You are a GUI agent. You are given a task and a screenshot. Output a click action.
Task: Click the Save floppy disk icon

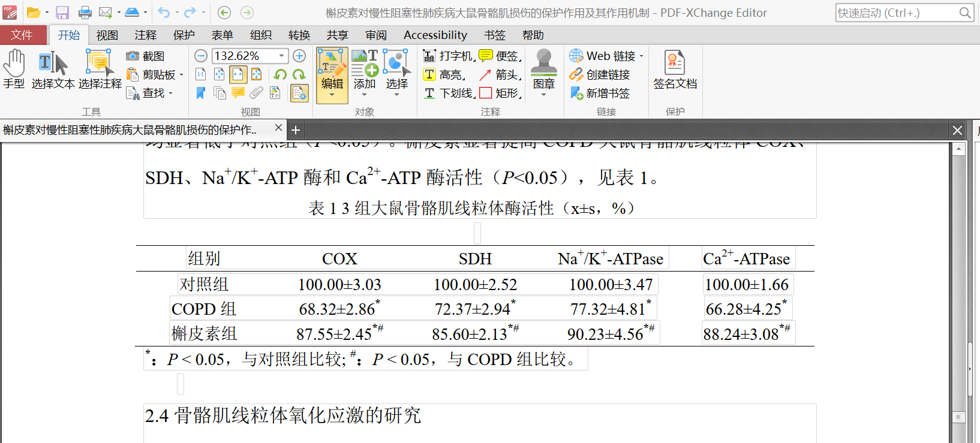[x=62, y=13]
